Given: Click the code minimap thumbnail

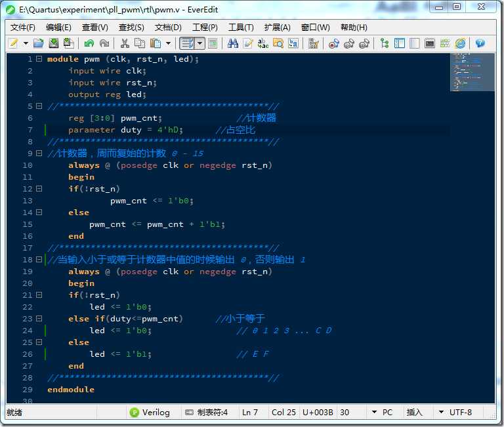Looking at the screenshot, I should 472,72.
